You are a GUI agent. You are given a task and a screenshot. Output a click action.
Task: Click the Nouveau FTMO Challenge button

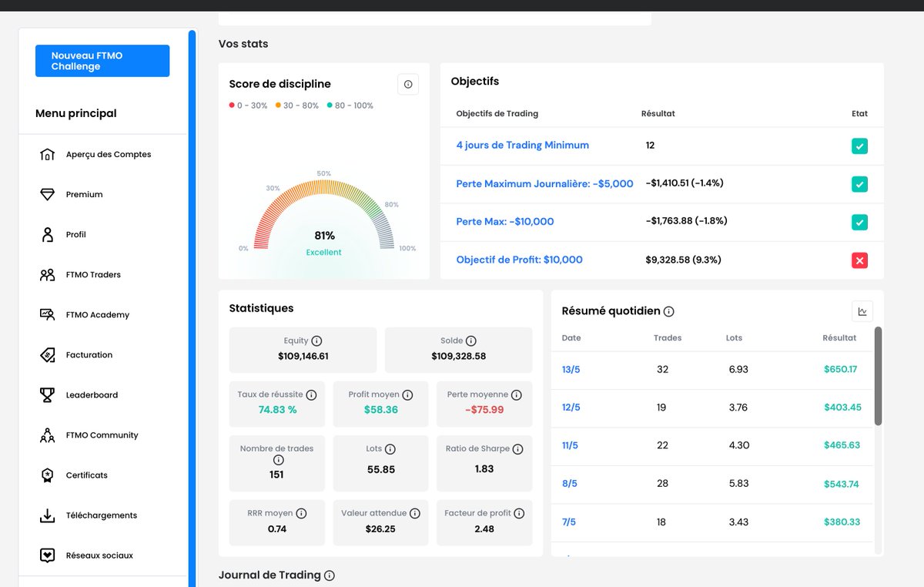point(102,61)
